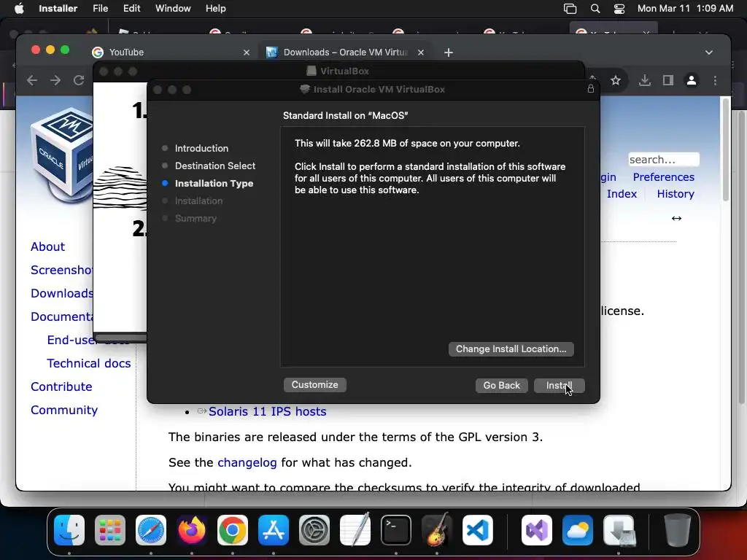
Task: Click the web page vertical scrollbar
Action: click(x=726, y=149)
